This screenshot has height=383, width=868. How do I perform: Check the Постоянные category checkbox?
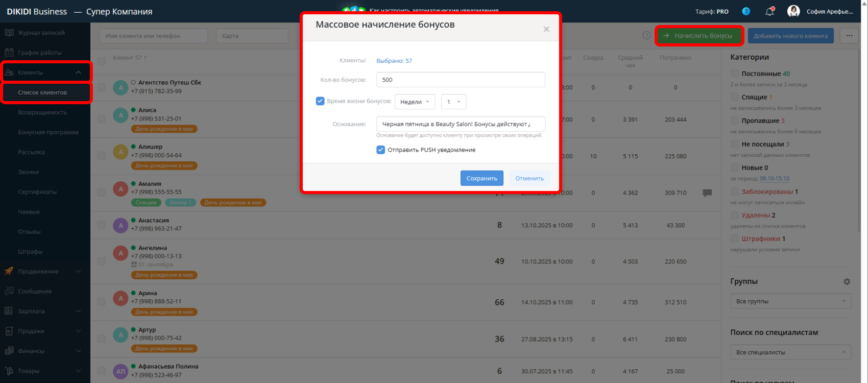click(x=734, y=74)
